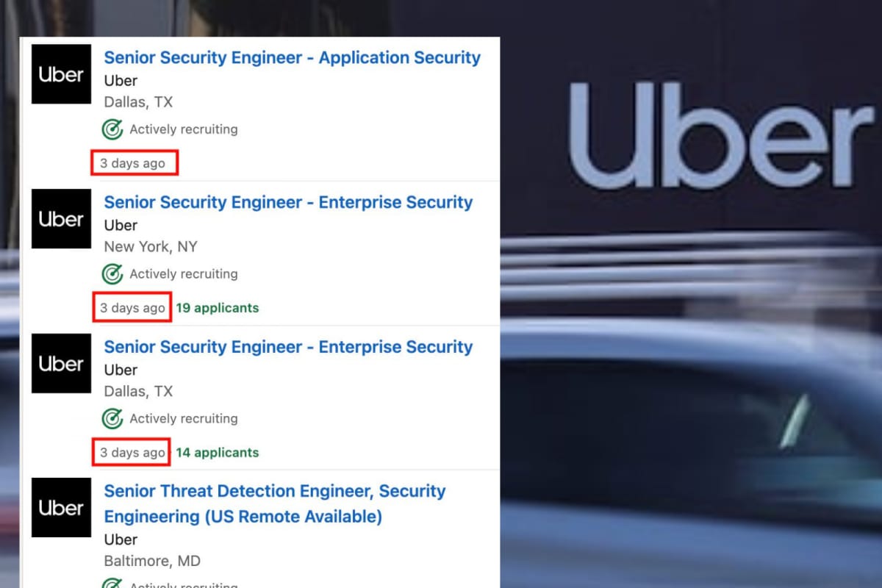Open the Enterprise Security job title for Dallas

(x=288, y=347)
